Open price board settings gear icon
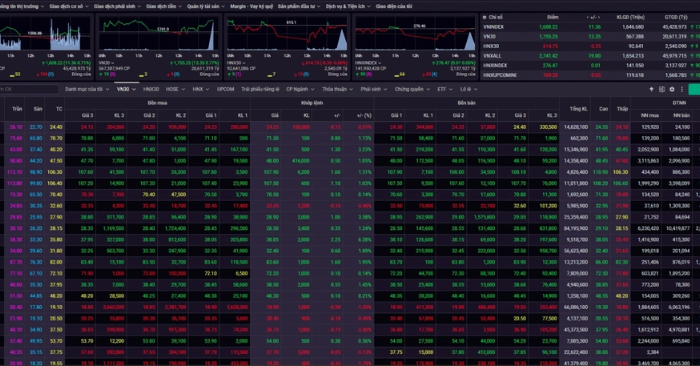The height and width of the screenshot is (366, 700). pos(672,89)
